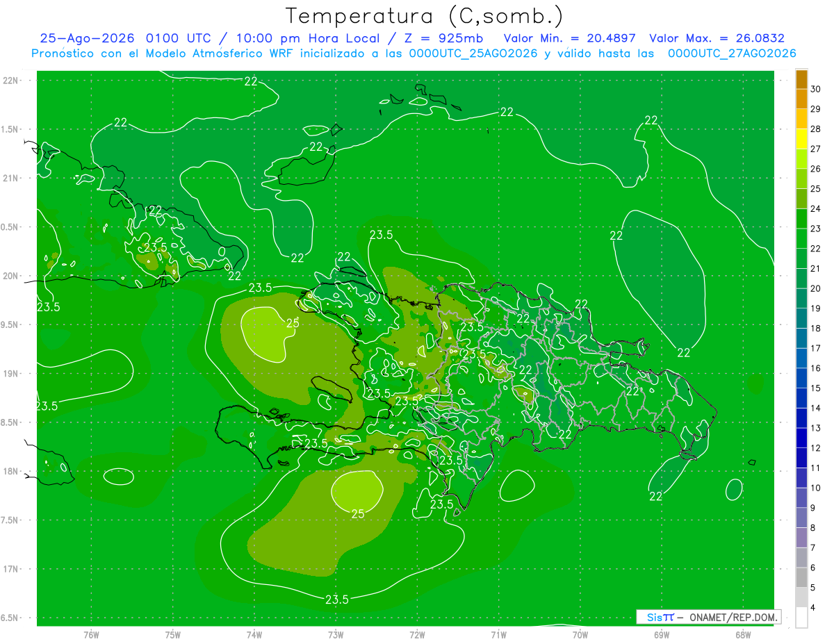This screenshot has height=644, width=834.
Task: Click the '22N' latitude axis label
Action: (12, 81)
